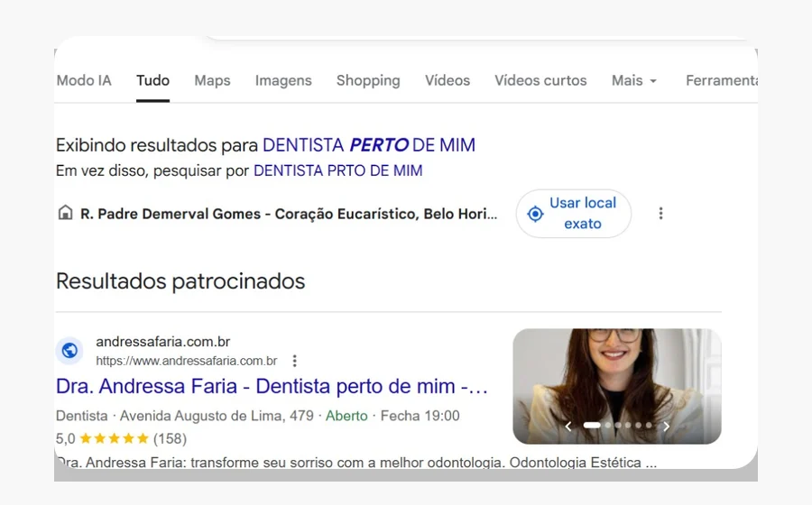
Task: Open the location three-dot options menu
Action: point(660,214)
